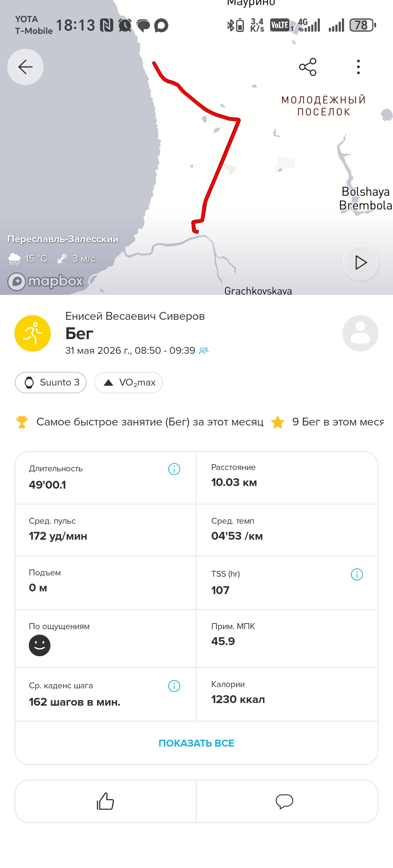This screenshot has width=393, height=868.
Task: Select the Suunto 3 device chip
Action: pos(51,382)
